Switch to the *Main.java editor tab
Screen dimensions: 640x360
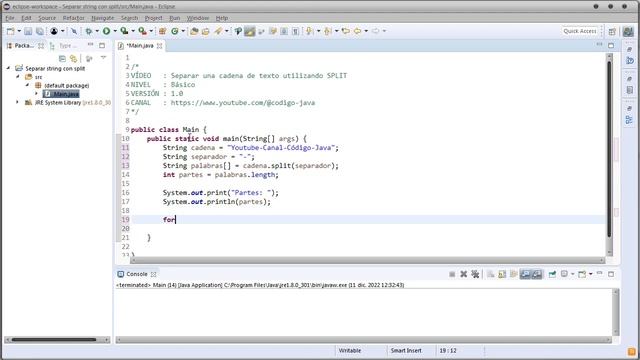point(140,46)
